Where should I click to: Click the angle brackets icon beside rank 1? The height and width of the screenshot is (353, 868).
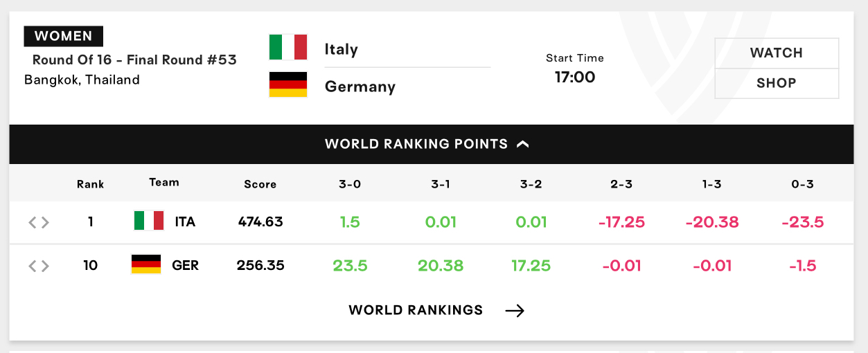(x=39, y=222)
